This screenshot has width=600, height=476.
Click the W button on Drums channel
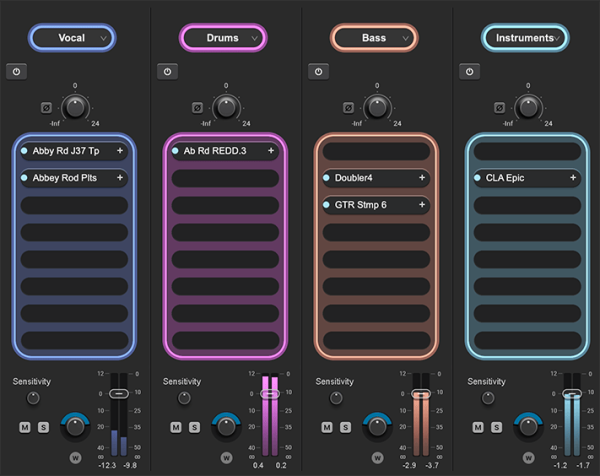pos(227,458)
